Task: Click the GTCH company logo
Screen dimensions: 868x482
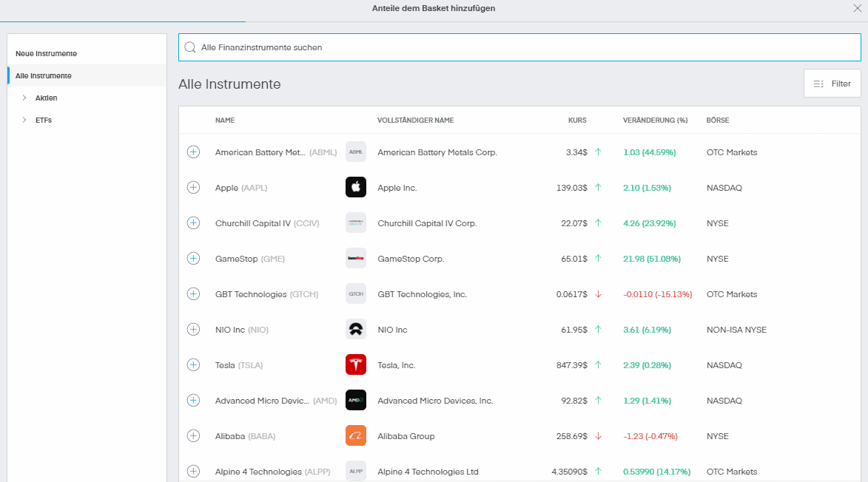Action: (356, 293)
